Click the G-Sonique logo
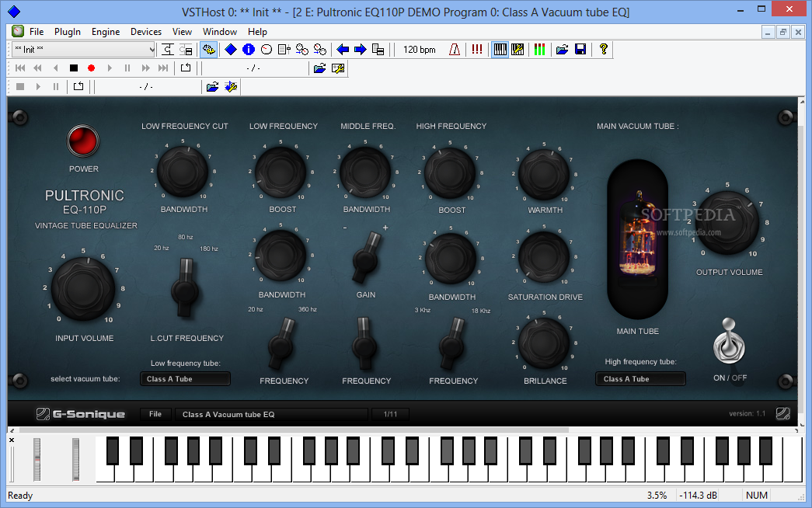 tap(81, 414)
